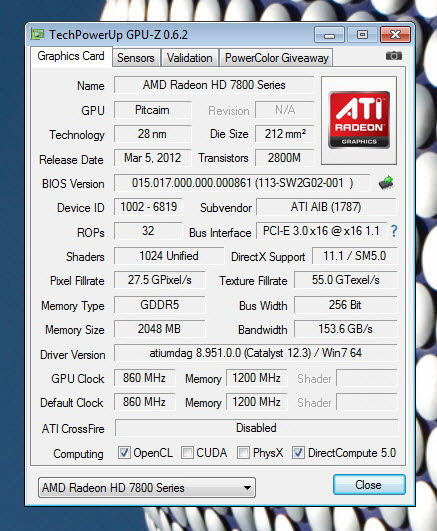Image resolution: width=437 pixels, height=531 pixels.
Task: Click the BIOS Version field
Action: click(x=242, y=183)
